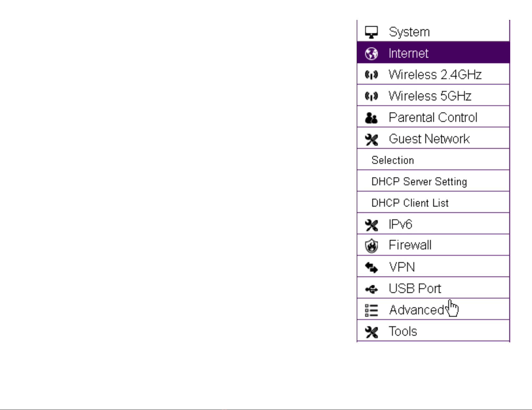Click the VPN arrows icon
This screenshot has width=532, height=410.
tap(371, 267)
